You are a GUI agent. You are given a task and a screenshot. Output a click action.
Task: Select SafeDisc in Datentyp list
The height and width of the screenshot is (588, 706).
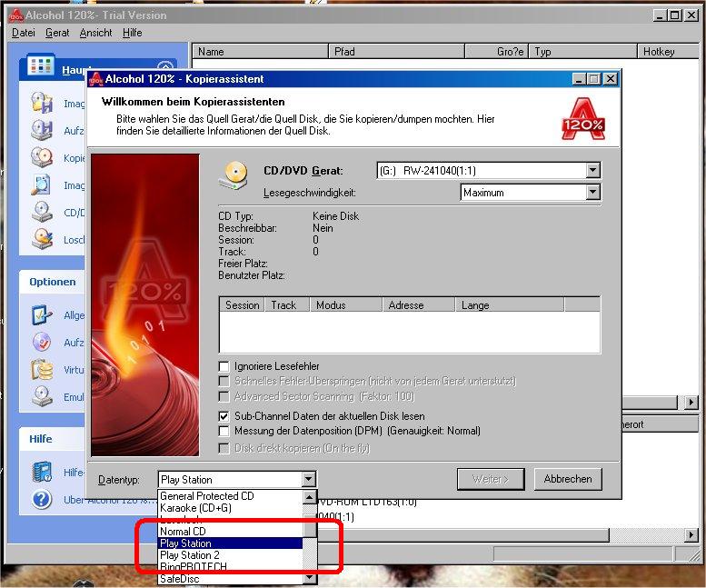231,579
